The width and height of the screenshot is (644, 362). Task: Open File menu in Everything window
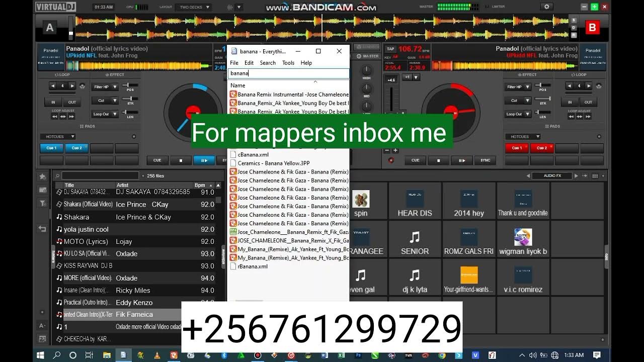click(x=234, y=63)
